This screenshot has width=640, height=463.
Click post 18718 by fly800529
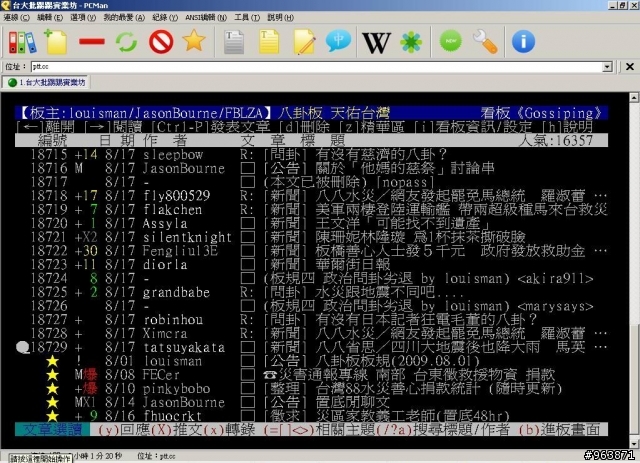click(x=311, y=196)
